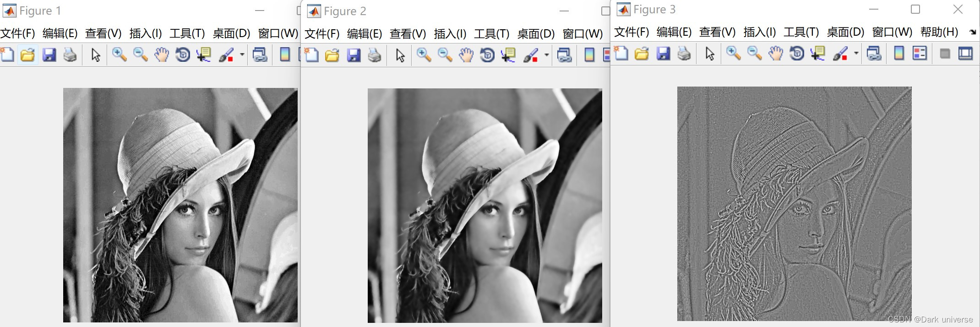Select Edit Plot arrow in Figure 3
Viewport: 980px width, 327px height.
[709, 54]
